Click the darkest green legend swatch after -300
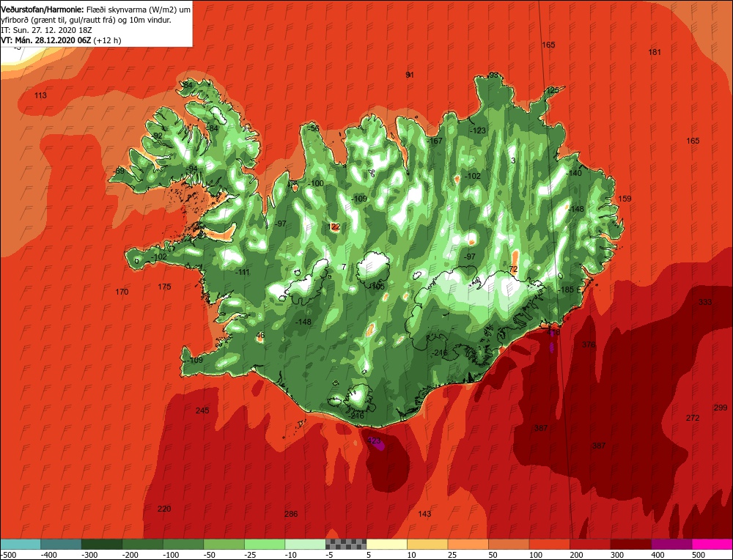The width and height of the screenshot is (733, 560). click(x=101, y=544)
